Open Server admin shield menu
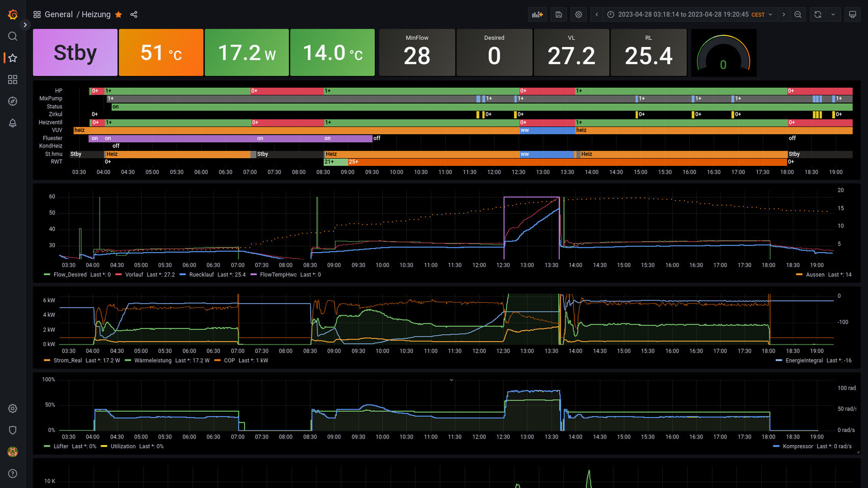 (13, 430)
